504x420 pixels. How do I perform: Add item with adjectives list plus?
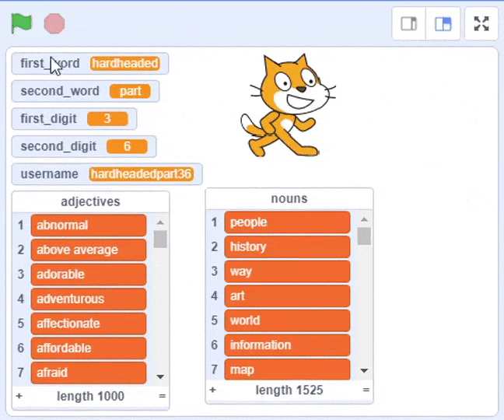point(19,396)
